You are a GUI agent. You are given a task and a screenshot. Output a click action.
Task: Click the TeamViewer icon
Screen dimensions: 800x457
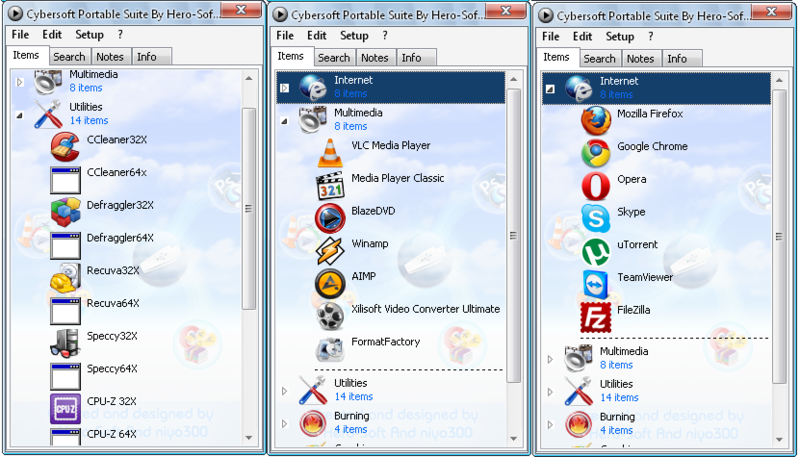coord(596,285)
